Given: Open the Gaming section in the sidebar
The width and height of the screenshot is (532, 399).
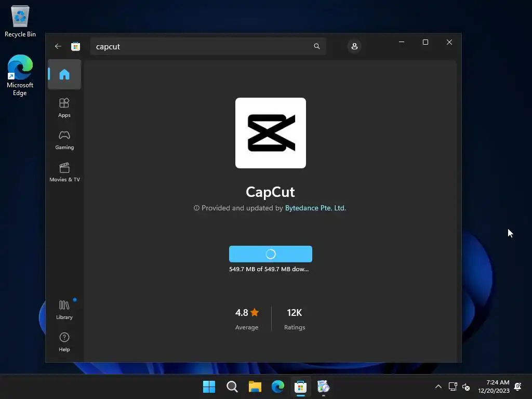Looking at the screenshot, I should coord(64,140).
